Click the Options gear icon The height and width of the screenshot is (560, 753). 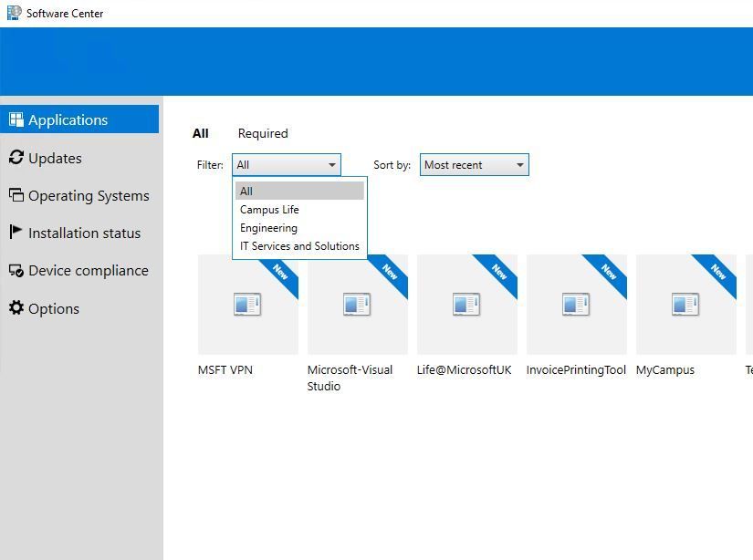(x=16, y=307)
